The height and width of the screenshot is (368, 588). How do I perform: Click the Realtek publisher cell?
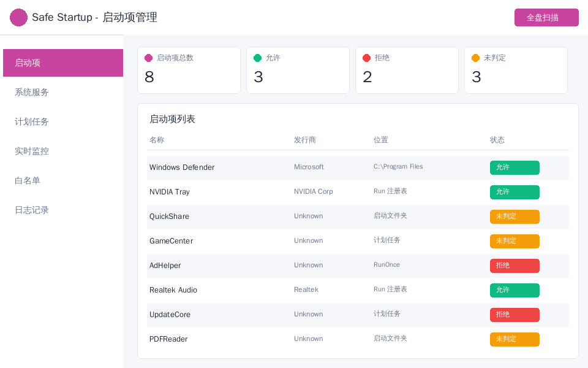[306, 290]
